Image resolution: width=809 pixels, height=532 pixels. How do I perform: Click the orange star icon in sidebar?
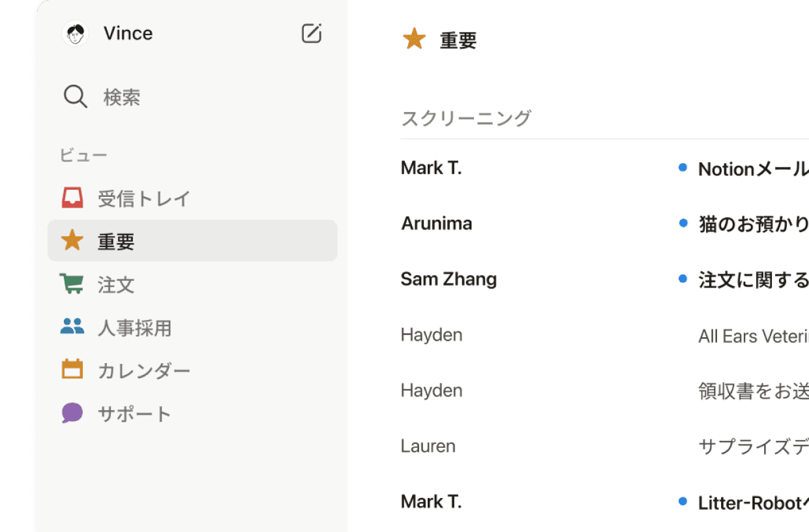[72, 241]
